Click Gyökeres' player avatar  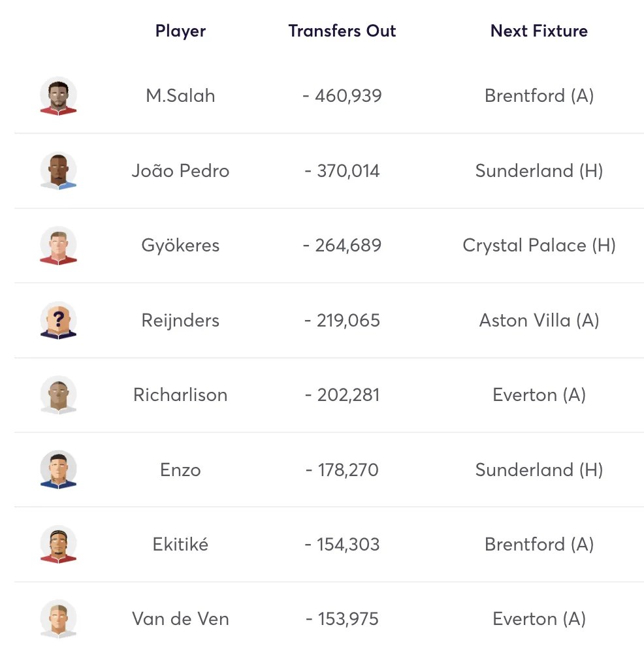click(58, 246)
